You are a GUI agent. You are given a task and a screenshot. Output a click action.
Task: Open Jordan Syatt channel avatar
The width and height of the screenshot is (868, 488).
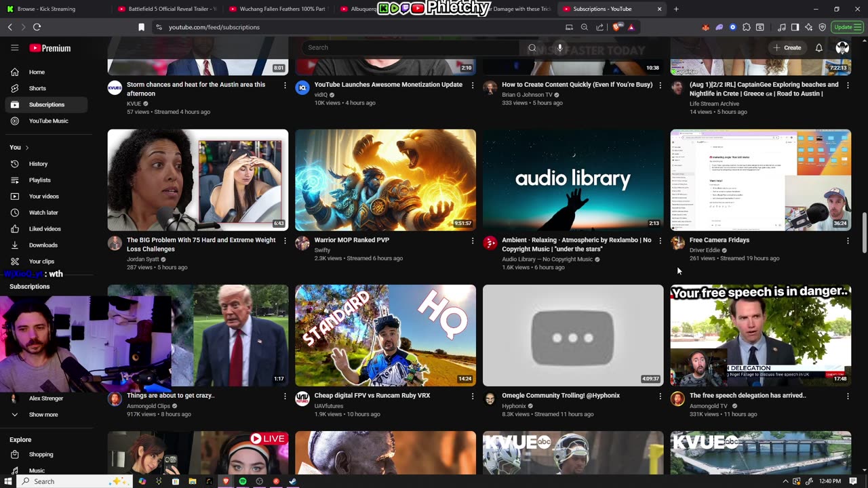(115, 243)
